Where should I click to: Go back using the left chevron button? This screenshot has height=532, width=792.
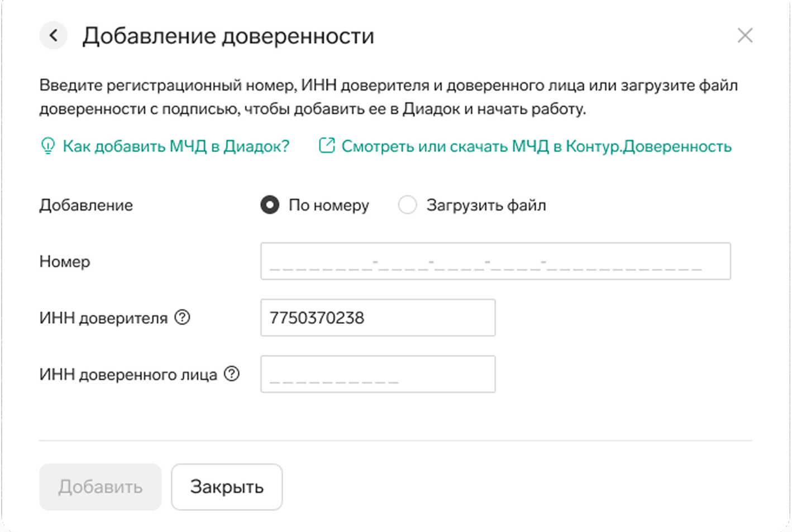click(x=54, y=36)
